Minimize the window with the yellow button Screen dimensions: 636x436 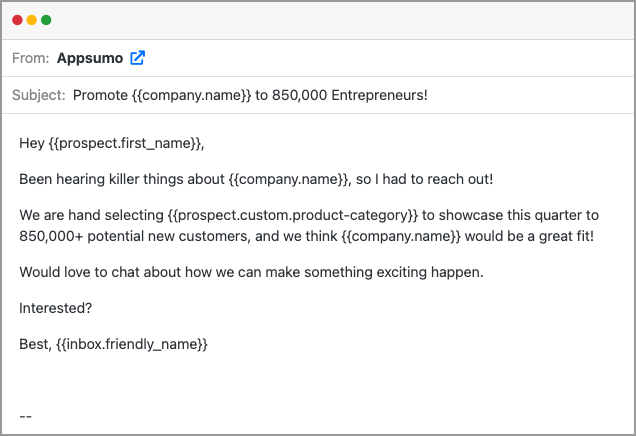(x=32, y=20)
